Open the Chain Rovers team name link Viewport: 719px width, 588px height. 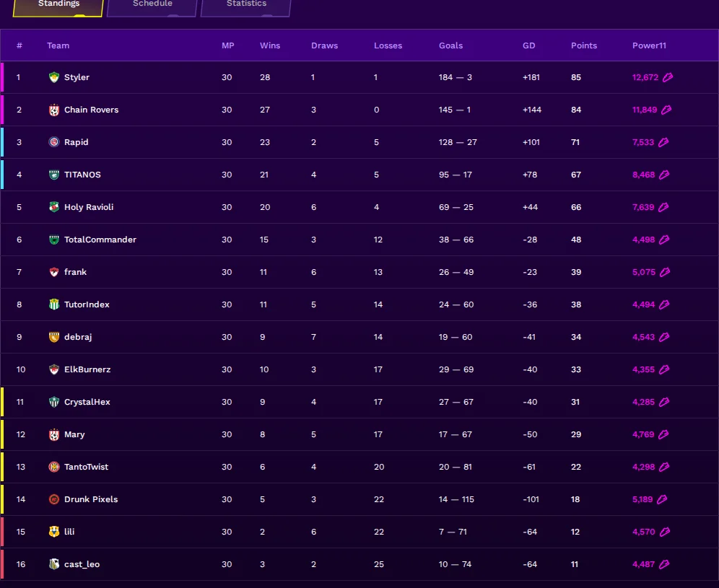tap(91, 110)
